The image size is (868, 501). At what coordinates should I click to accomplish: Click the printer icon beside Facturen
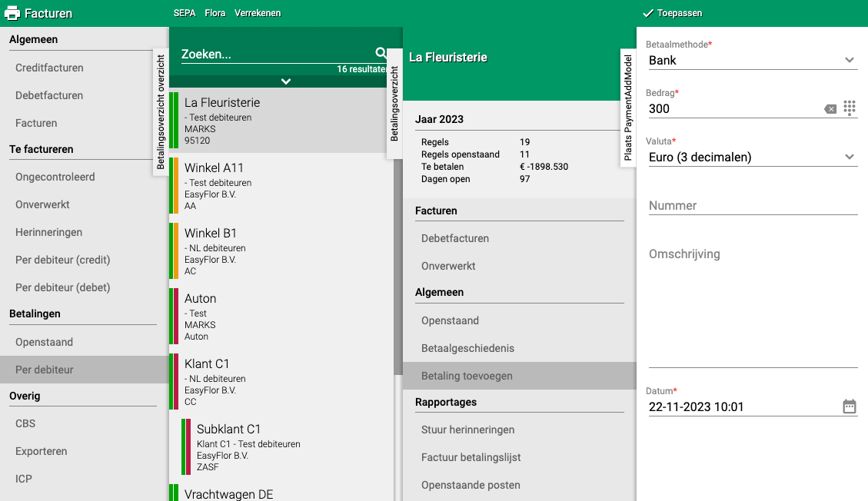(x=12, y=13)
